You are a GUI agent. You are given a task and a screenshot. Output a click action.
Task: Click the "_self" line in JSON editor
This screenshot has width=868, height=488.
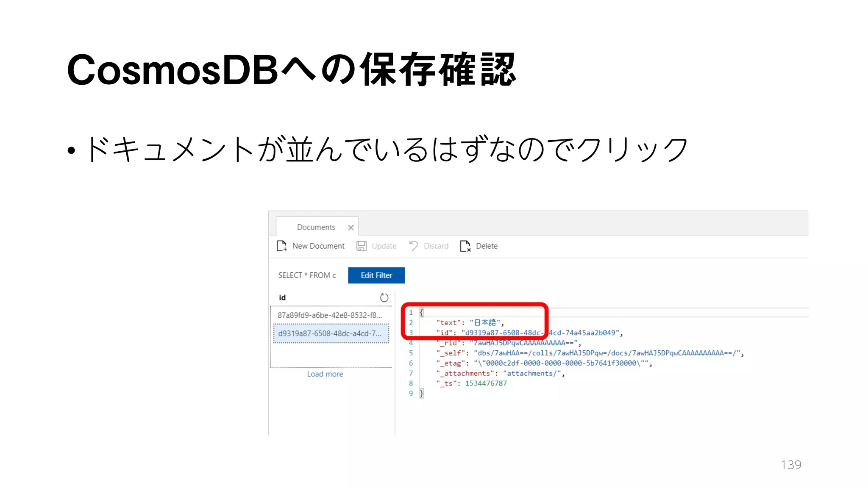tap(590, 353)
